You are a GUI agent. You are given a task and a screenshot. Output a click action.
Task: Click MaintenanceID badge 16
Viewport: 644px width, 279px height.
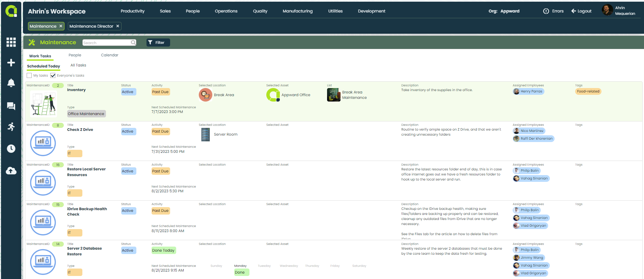tap(58, 165)
